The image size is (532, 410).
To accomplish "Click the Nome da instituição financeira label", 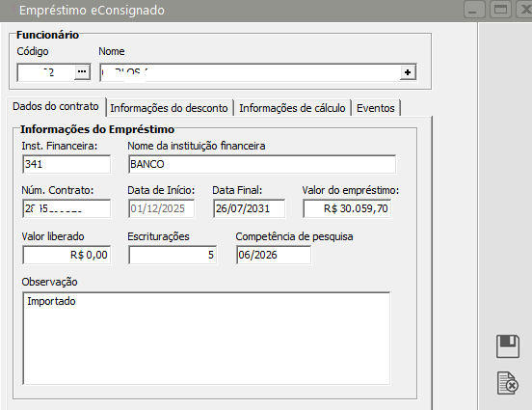I will [197, 146].
